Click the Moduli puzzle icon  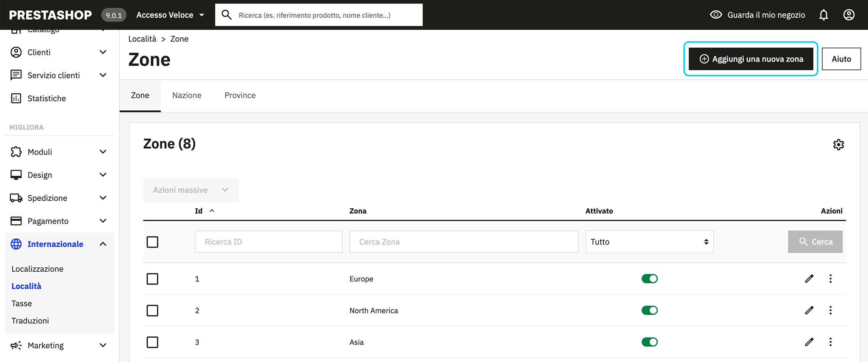16,152
